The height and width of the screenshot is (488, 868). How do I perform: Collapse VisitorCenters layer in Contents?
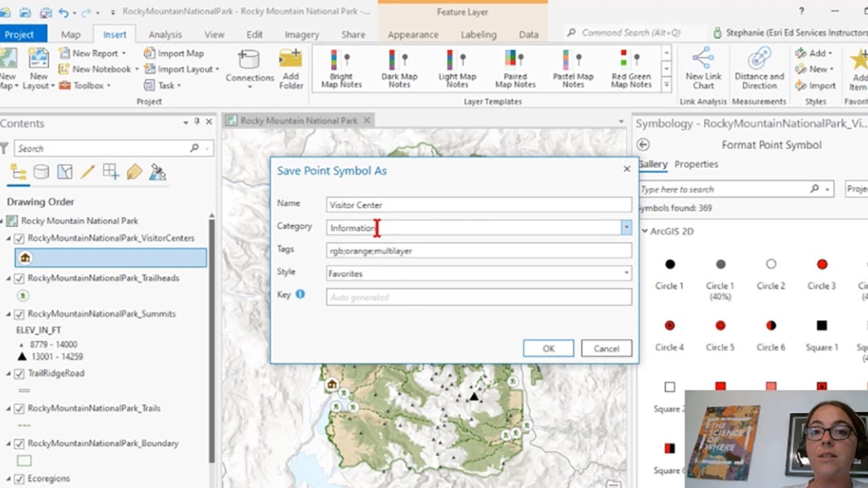click(x=9, y=239)
